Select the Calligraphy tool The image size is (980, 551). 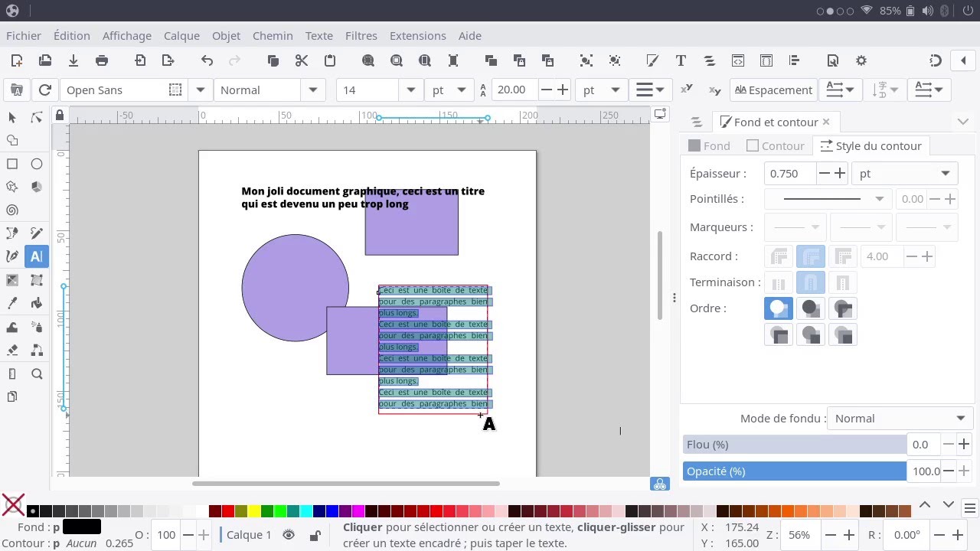tap(12, 256)
